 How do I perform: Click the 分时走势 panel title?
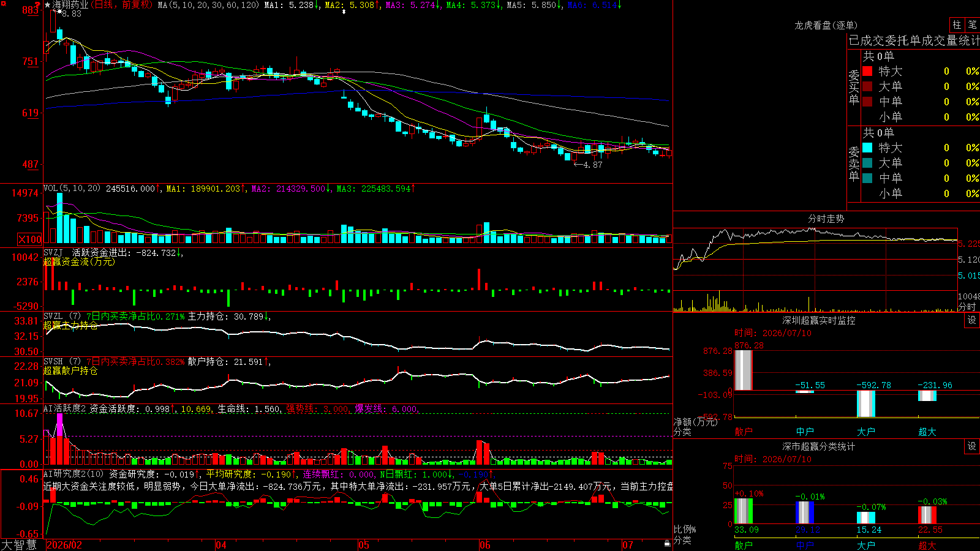point(826,219)
